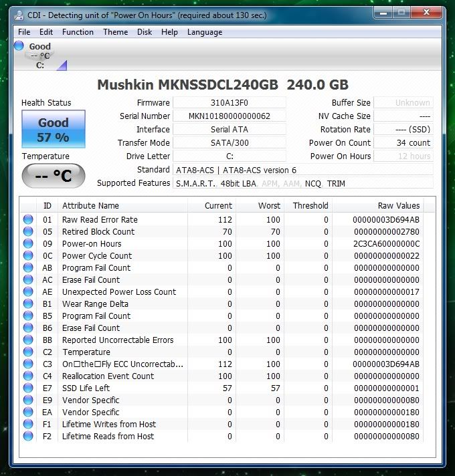Click the Serial Number field

pyautogui.click(x=229, y=116)
